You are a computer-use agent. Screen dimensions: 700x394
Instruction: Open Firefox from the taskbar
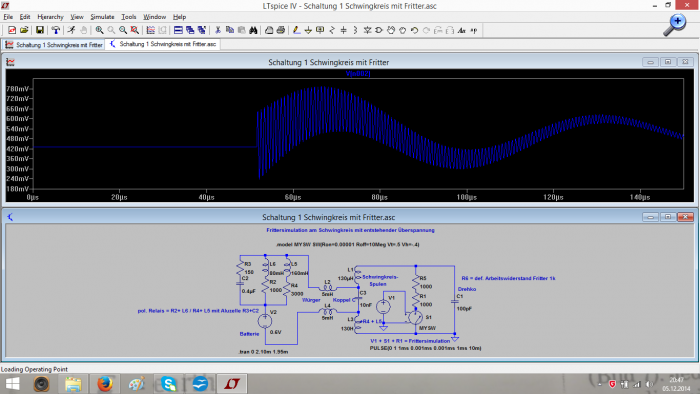[104, 383]
